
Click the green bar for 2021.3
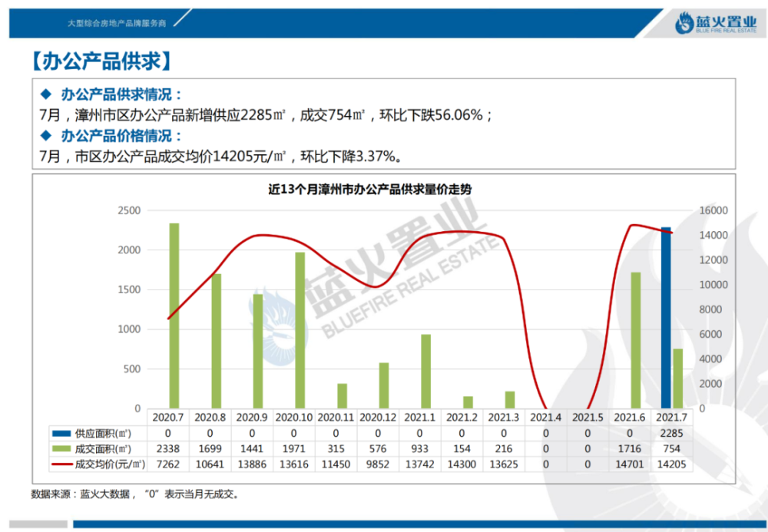[510, 400]
